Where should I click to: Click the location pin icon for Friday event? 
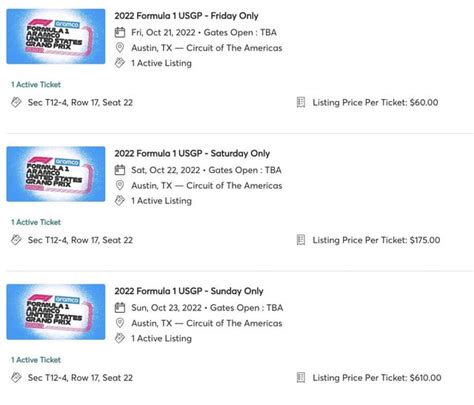pyautogui.click(x=120, y=48)
